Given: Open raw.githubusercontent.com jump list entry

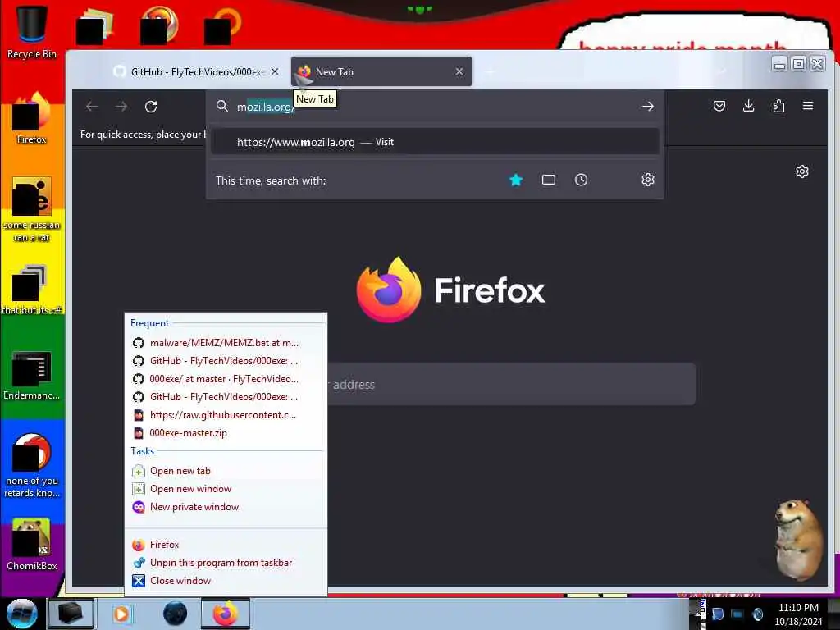Looking at the screenshot, I should pyautogui.click(x=225, y=415).
